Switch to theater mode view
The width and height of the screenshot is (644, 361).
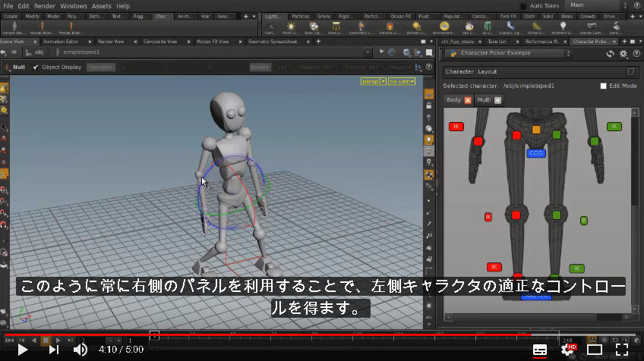595,350
